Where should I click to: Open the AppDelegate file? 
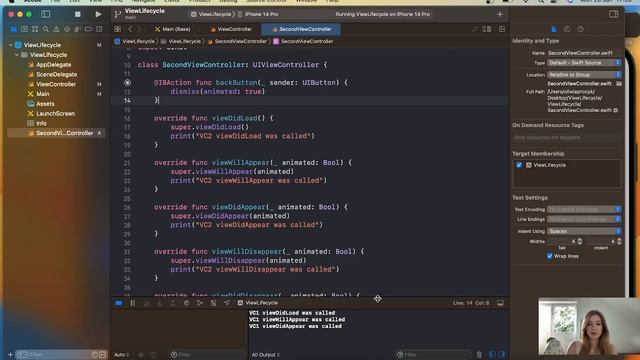53,64
